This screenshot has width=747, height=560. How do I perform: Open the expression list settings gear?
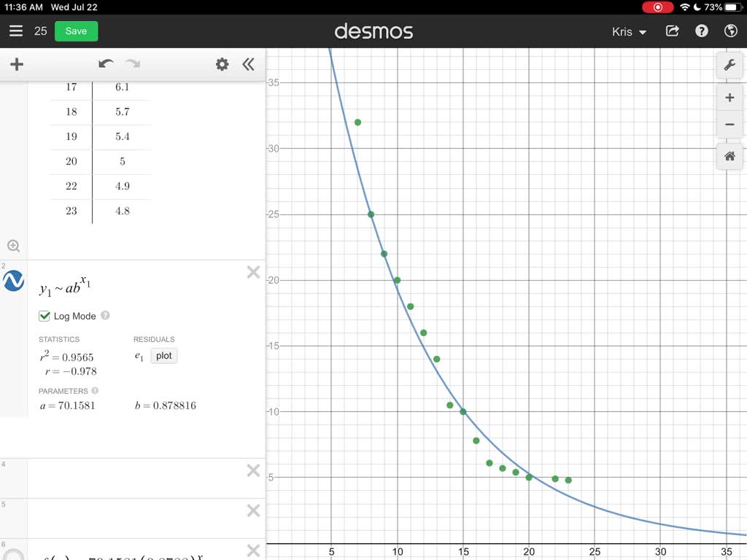tap(222, 65)
